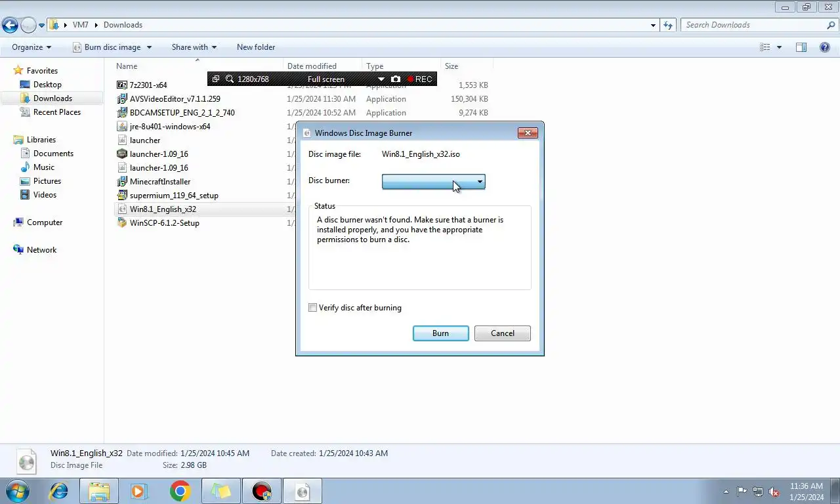Open the Pictures library
The height and width of the screenshot is (504, 840).
click(47, 181)
